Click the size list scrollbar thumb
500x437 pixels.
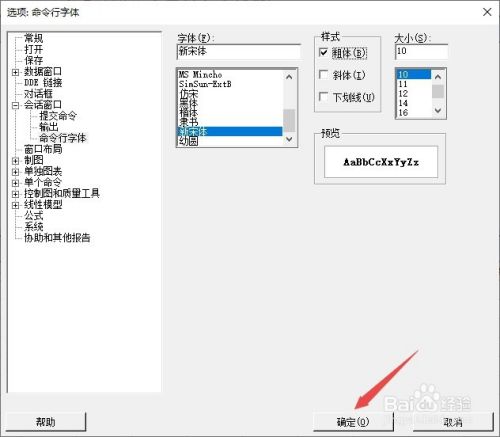click(x=438, y=91)
